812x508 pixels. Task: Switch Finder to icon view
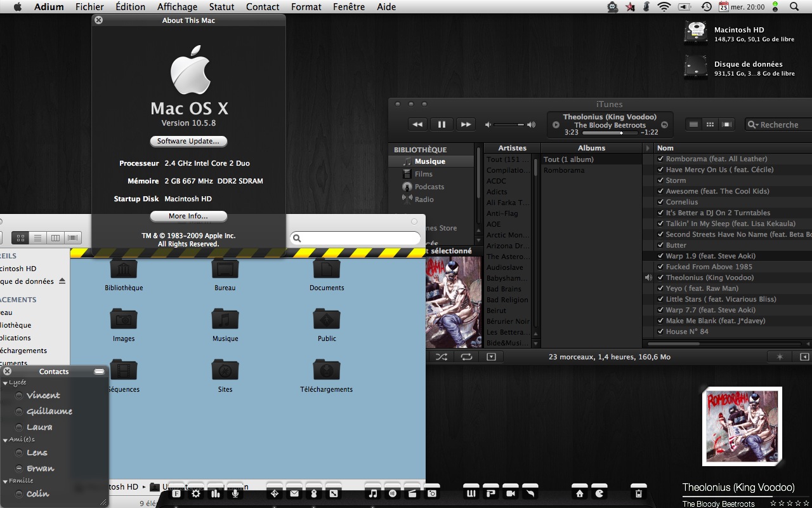[x=20, y=237]
